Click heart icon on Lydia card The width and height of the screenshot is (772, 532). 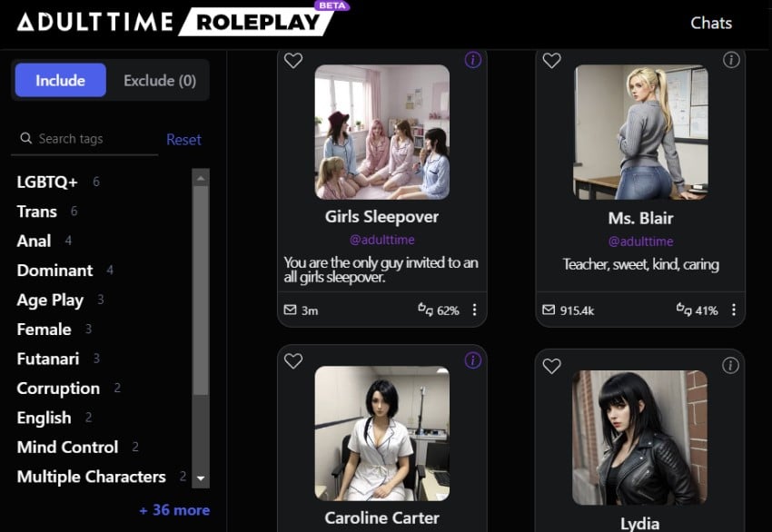click(551, 366)
